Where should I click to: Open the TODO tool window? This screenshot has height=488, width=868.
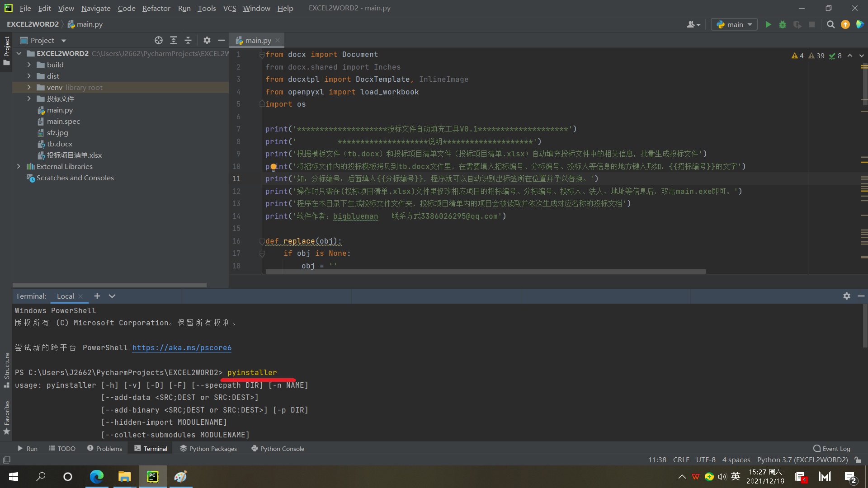(62, 448)
